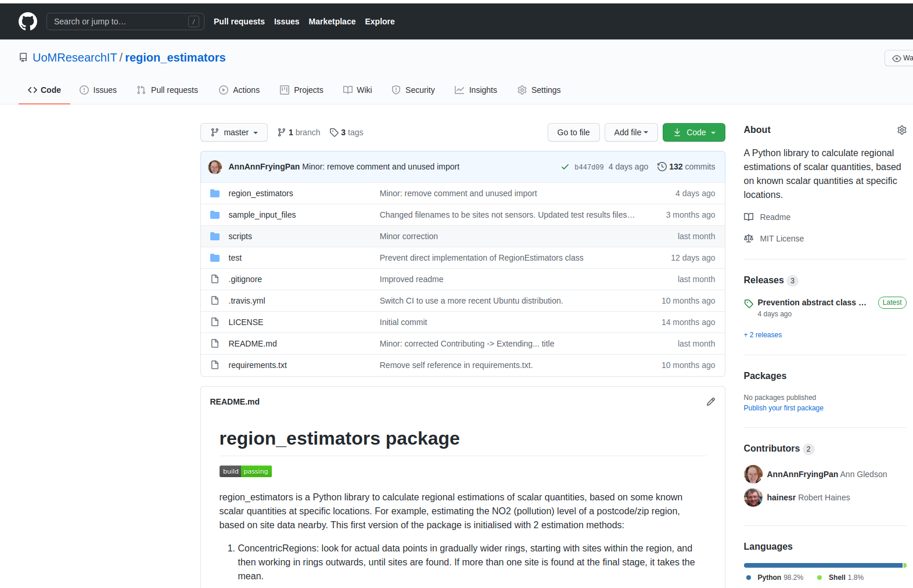Click the release tag icon

[x=749, y=303]
